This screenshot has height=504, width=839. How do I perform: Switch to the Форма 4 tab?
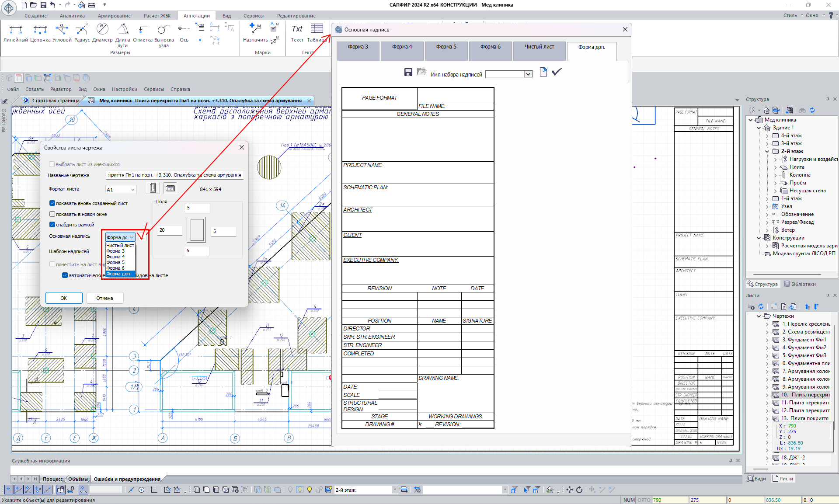(x=402, y=47)
